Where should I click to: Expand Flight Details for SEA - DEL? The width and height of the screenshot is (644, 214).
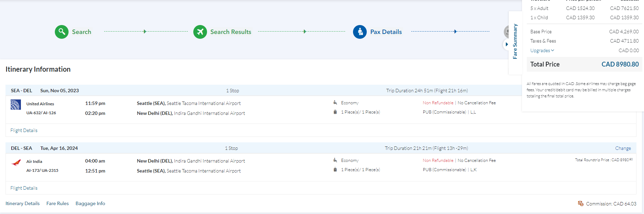click(x=24, y=130)
